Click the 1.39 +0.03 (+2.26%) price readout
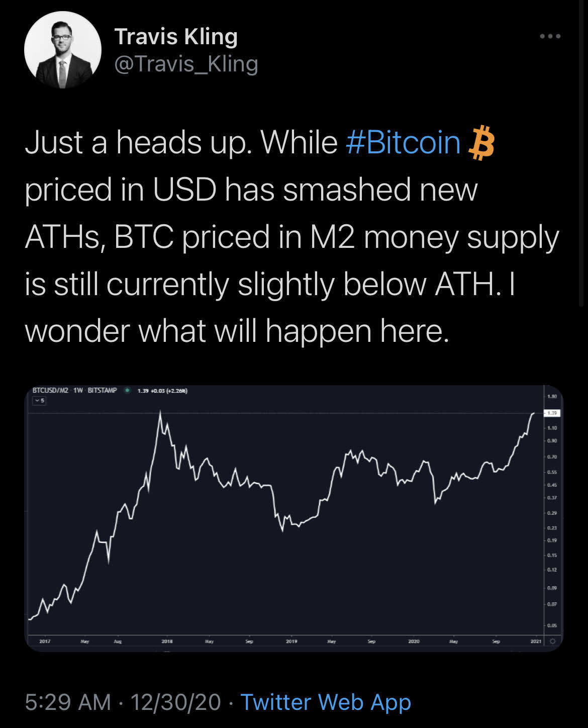The width and height of the screenshot is (588, 728). [162, 390]
